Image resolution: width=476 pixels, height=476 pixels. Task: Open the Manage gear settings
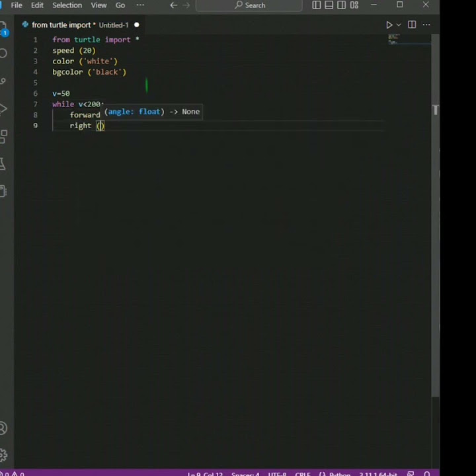(x=3, y=455)
